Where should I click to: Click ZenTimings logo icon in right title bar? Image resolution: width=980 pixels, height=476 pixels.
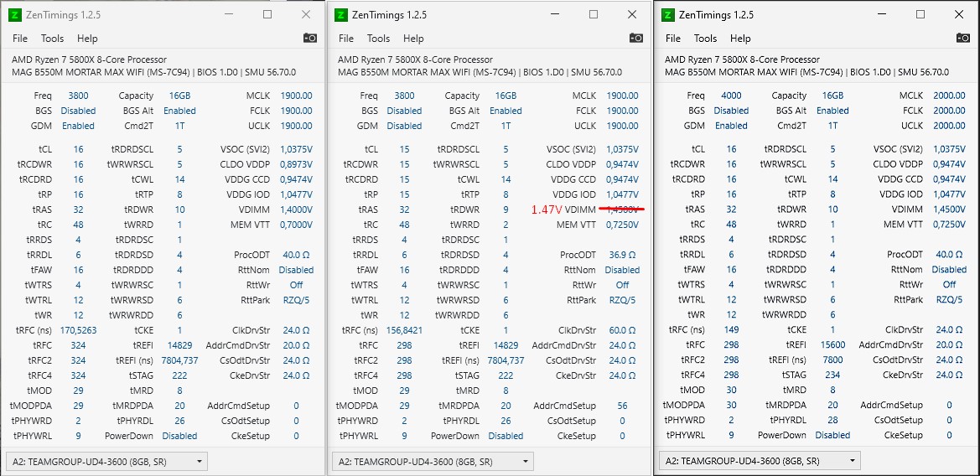tap(667, 15)
